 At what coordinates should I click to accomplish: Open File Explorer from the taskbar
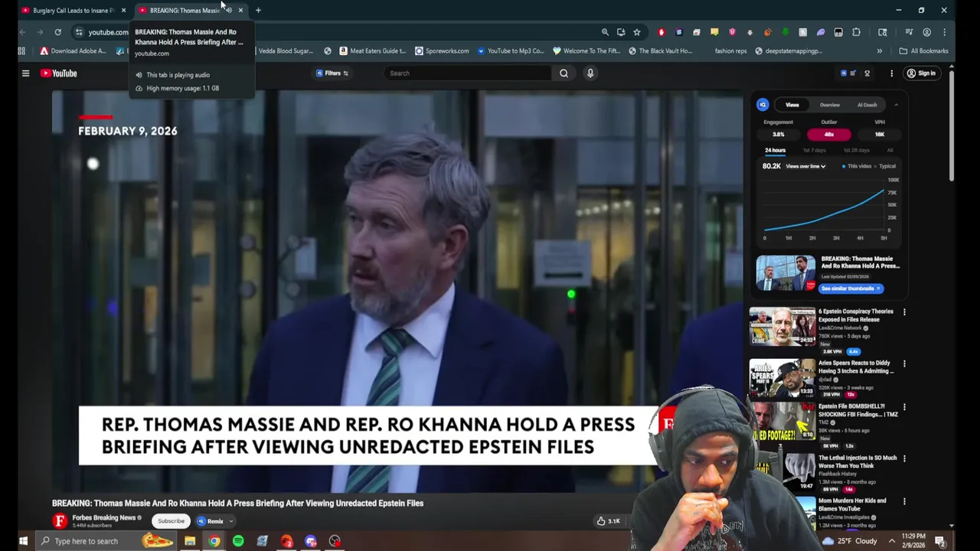click(x=190, y=541)
